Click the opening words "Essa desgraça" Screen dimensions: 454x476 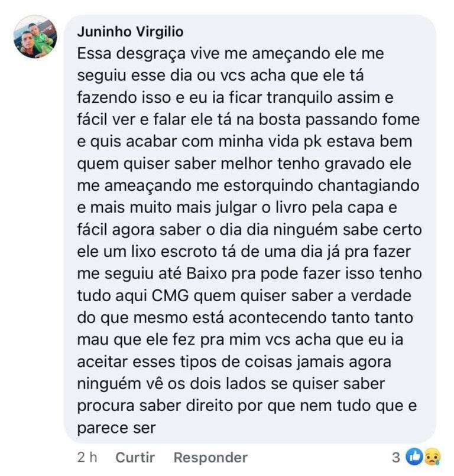coord(120,54)
